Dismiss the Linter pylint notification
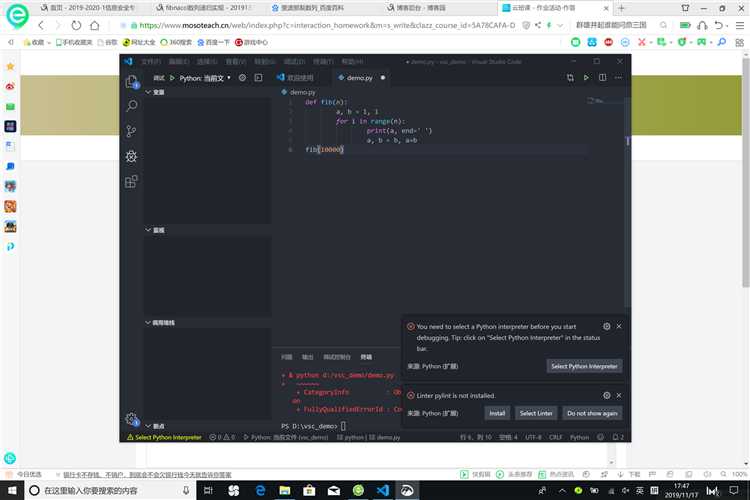The image size is (750, 500). pyautogui.click(x=619, y=396)
